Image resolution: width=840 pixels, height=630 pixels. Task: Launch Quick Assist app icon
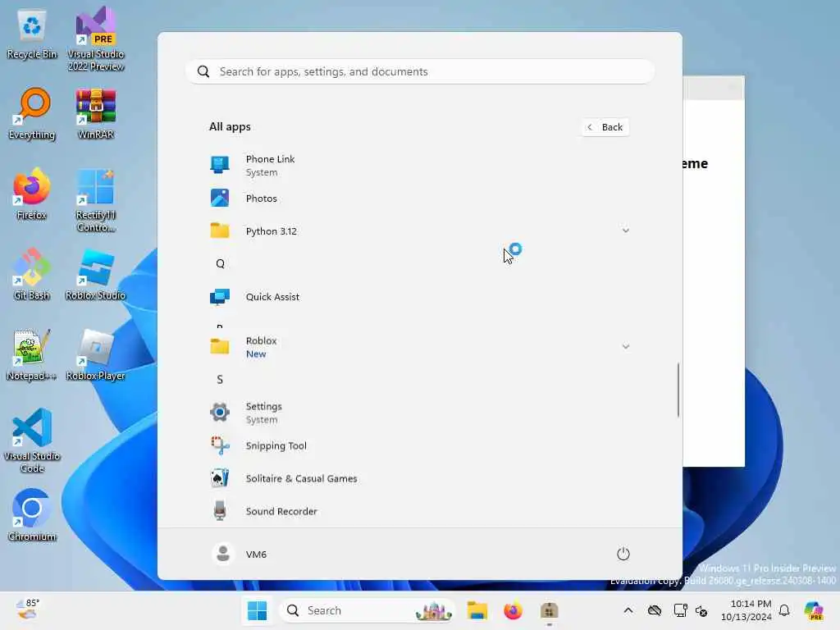(x=220, y=296)
